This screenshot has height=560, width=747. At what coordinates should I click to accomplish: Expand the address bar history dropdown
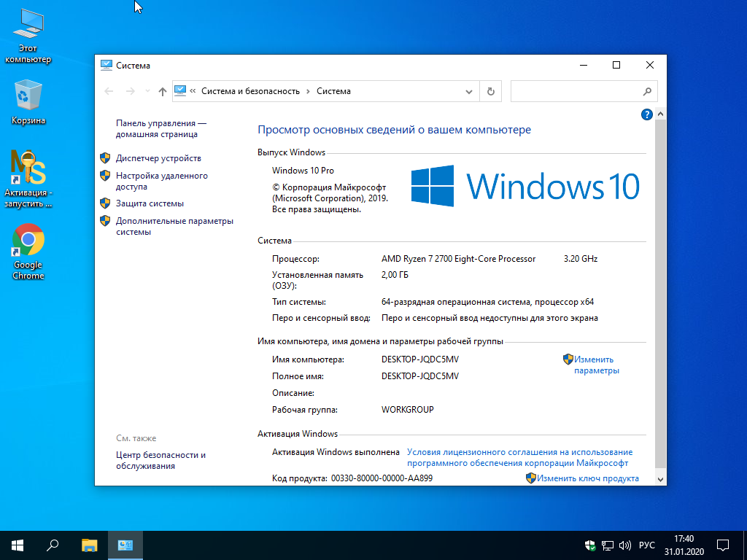[x=469, y=92]
